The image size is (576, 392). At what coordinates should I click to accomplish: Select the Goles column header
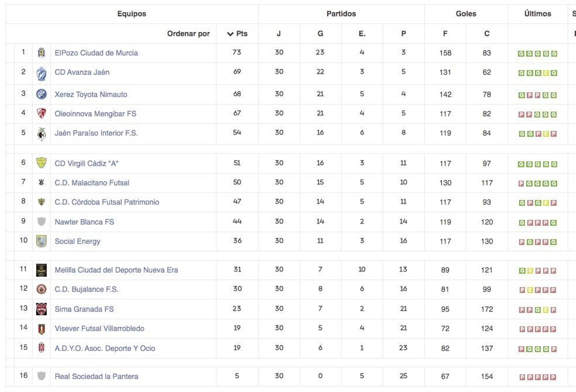point(465,14)
